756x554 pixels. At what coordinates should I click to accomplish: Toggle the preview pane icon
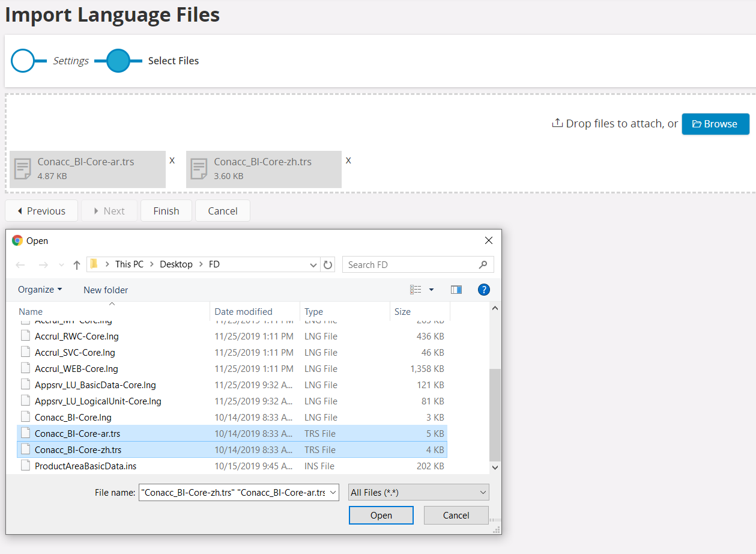tap(456, 290)
